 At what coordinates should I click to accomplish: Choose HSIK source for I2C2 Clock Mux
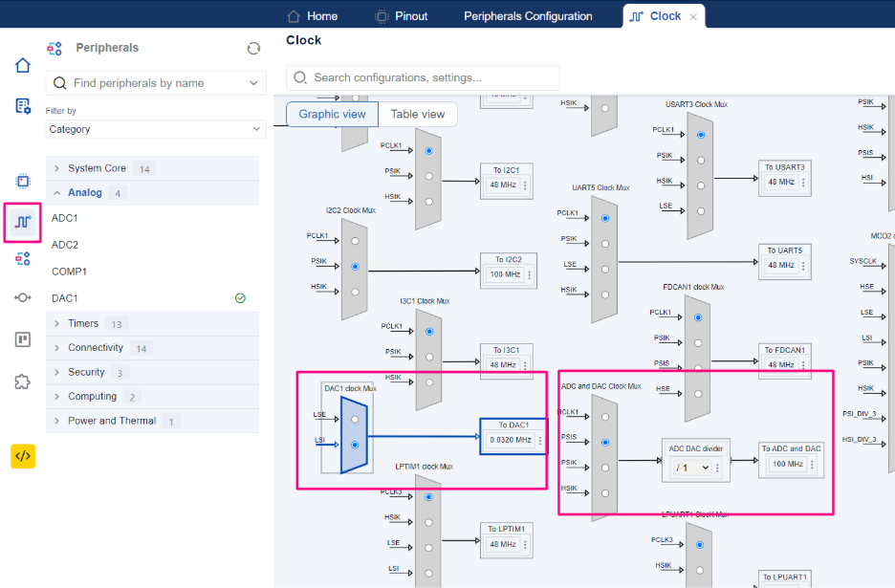tap(355, 292)
